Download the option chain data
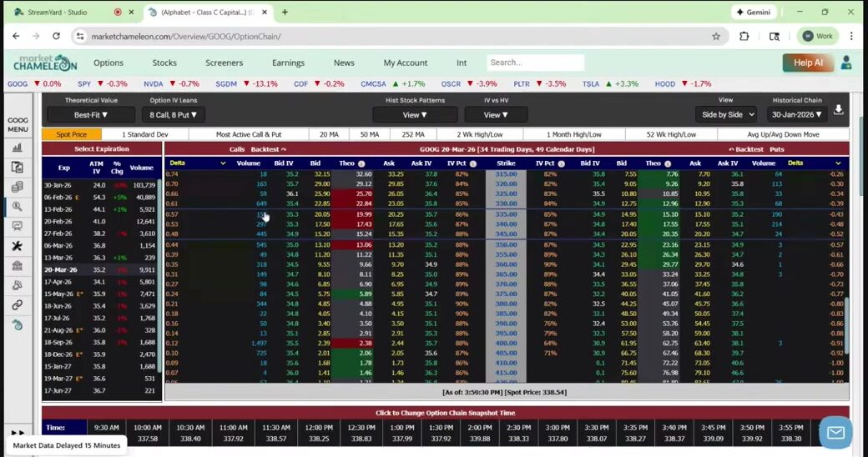868x457 pixels. (x=839, y=109)
